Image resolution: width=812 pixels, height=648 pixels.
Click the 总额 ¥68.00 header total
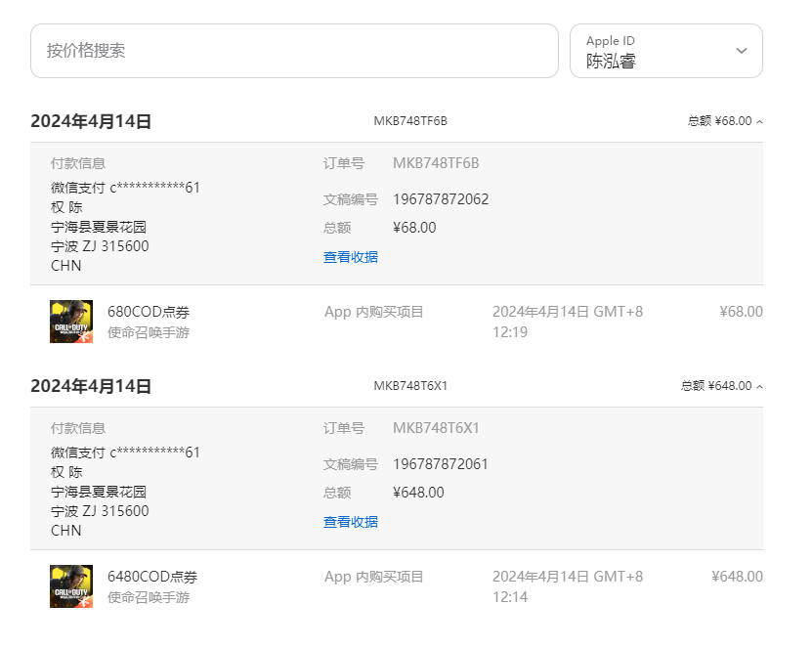tap(720, 121)
